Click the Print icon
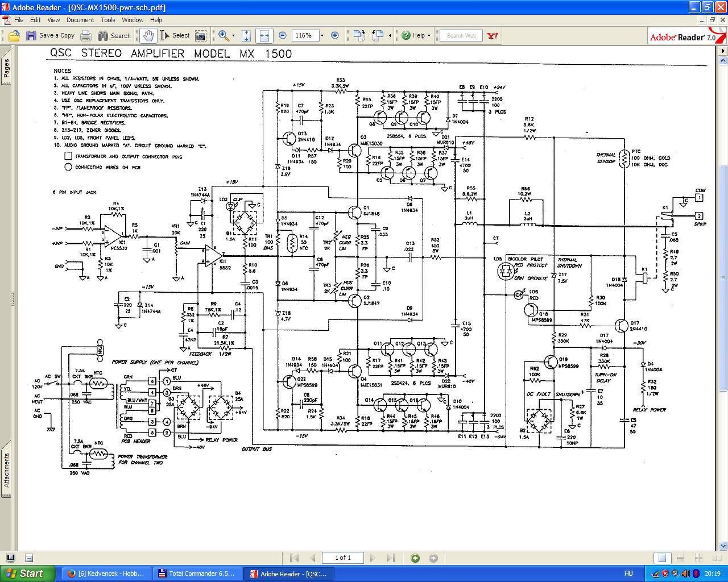Screen dimensions: 728x582 (x=86, y=35)
